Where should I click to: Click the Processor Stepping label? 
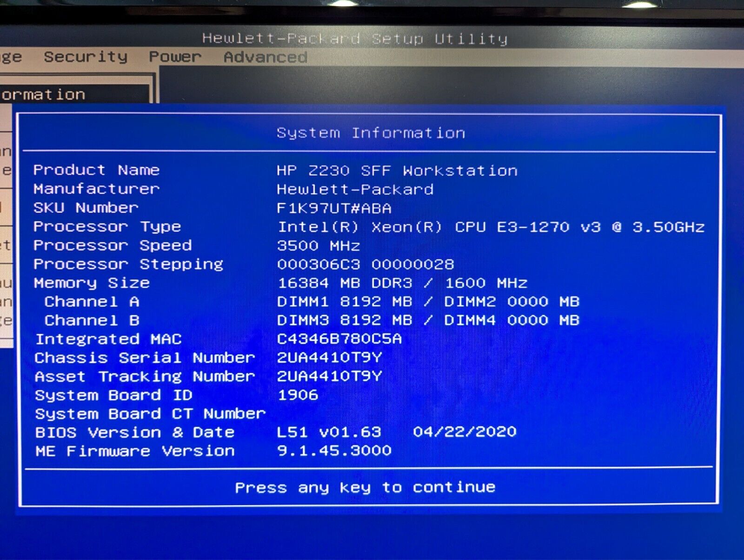(128, 264)
